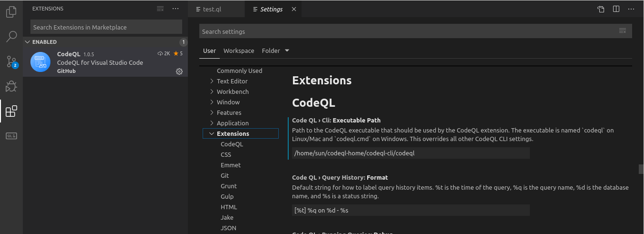This screenshot has height=234, width=644.
Task: Open the Explorer view in activity bar
Action: click(x=11, y=12)
